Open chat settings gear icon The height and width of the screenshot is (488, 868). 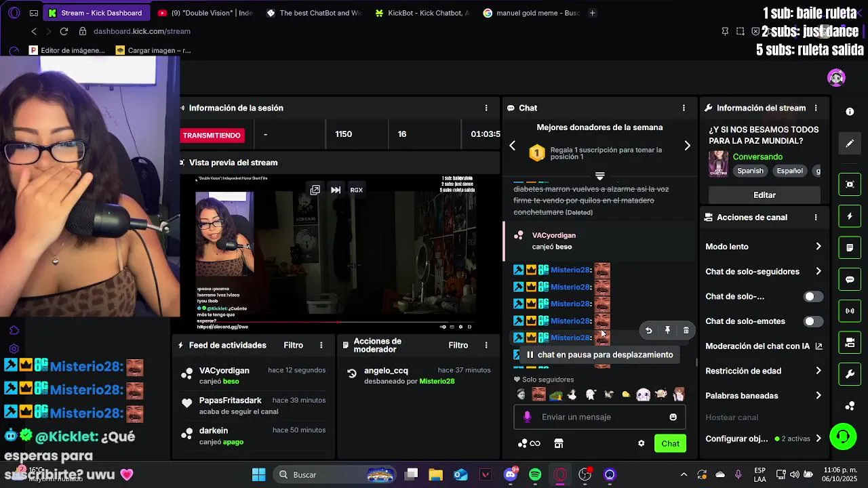641,443
